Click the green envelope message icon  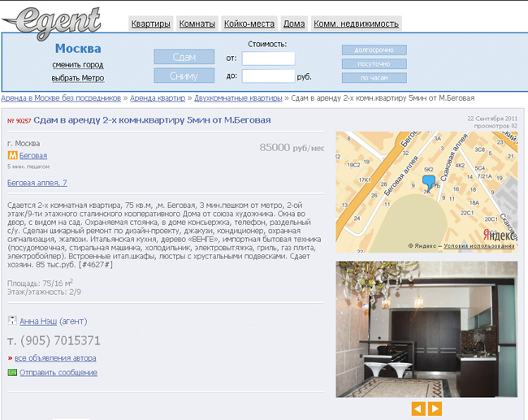click(x=12, y=372)
